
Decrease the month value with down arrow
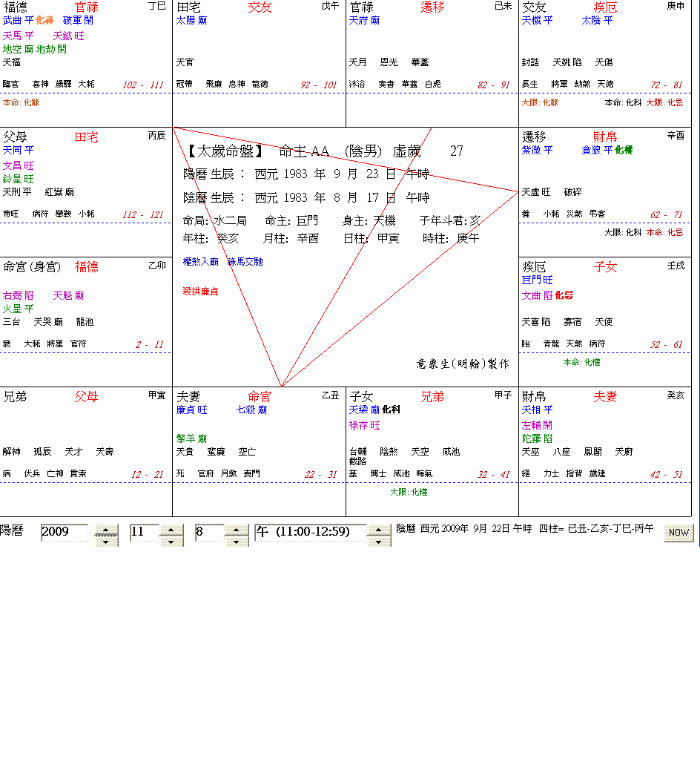pyautogui.click(x=171, y=541)
